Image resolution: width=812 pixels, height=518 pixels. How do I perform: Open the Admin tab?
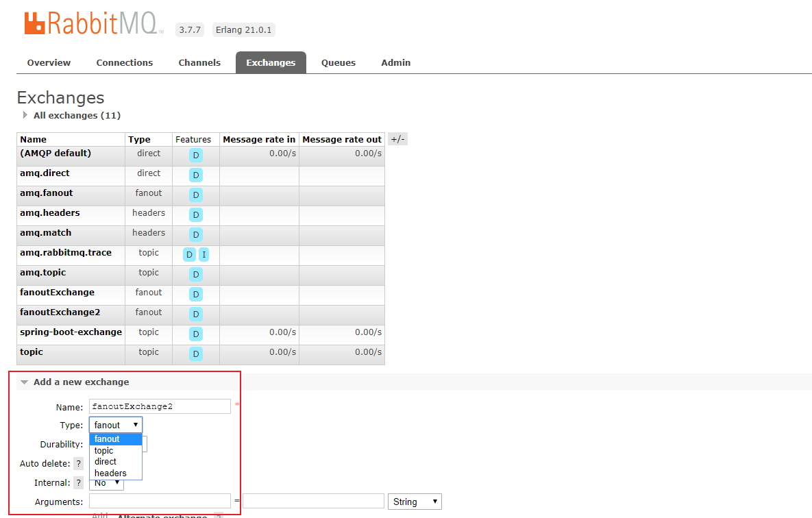pyautogui.click(x=395, y=62)
